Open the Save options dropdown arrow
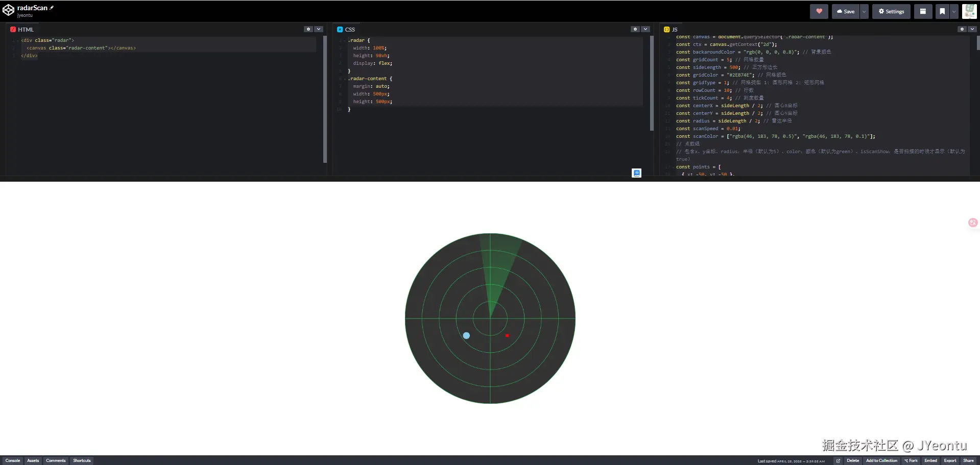Screen dimensions: 980x465 click(x=864, y=11)
